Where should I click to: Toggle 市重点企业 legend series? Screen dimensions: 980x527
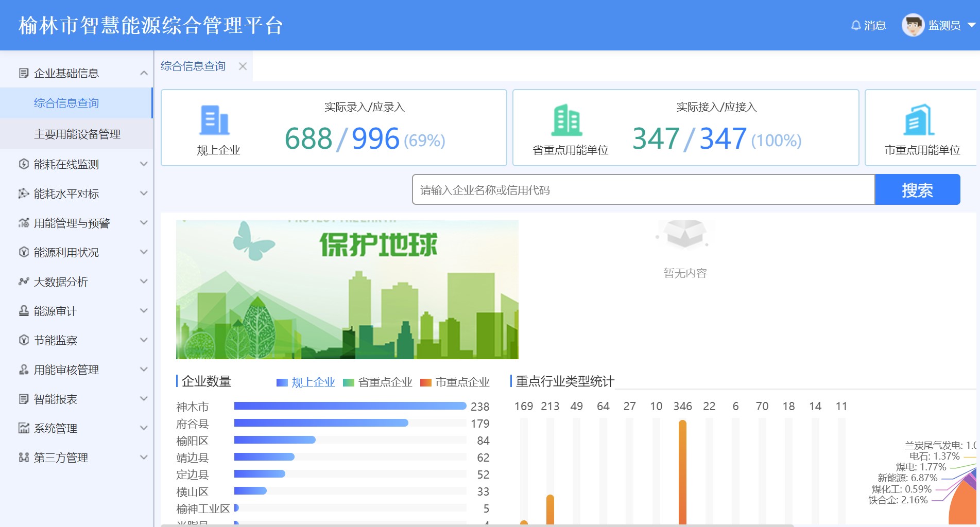click(455, 382)
